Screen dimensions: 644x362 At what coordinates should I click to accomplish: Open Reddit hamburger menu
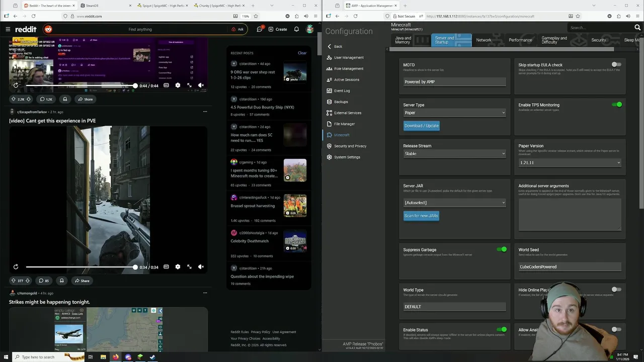tap(8, 29)
